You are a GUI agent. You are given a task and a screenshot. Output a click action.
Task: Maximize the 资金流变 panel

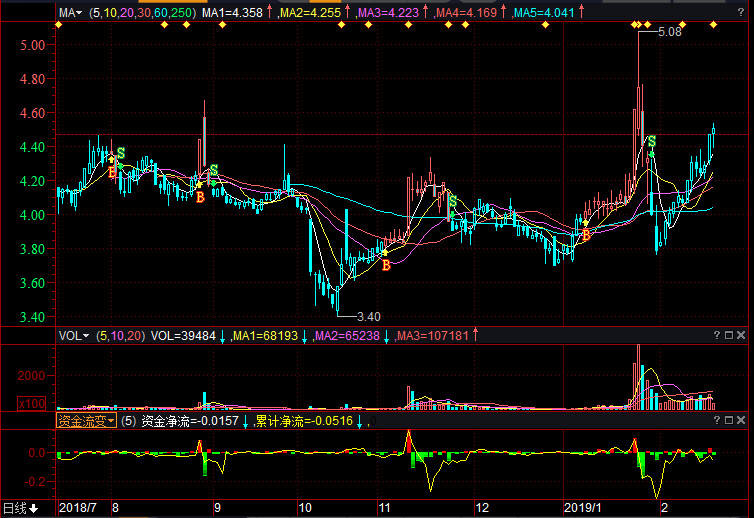(x=729, y=422)
